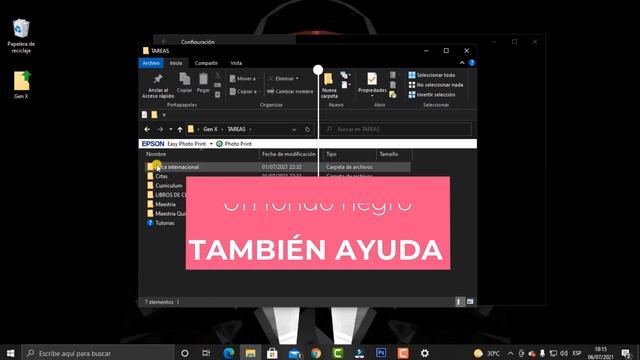Open the notification center icon

tap(626, 353)
